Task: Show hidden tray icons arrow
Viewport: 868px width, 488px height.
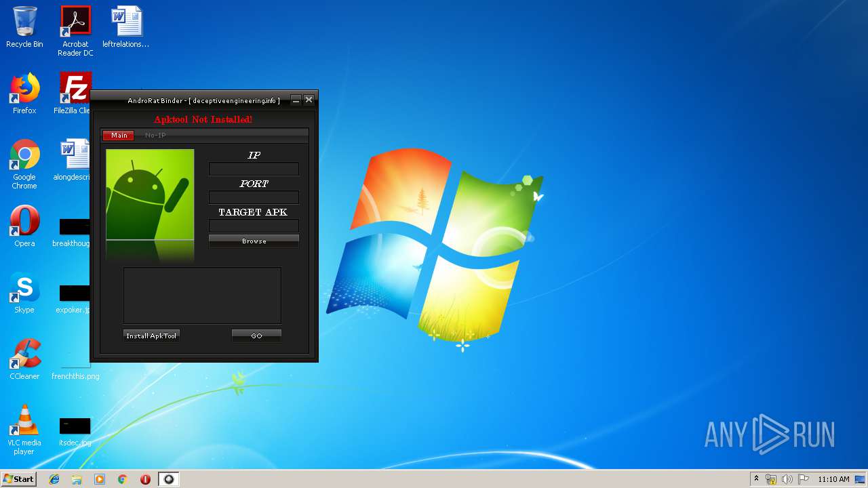Action: pos(756,479)
